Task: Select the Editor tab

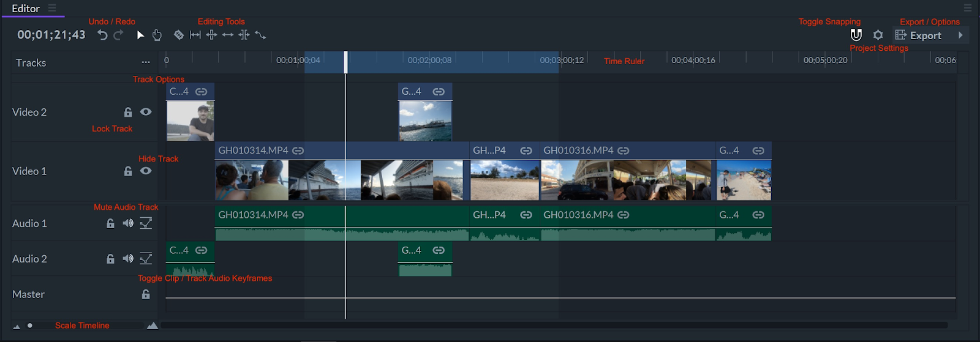Action: [26, 9]
